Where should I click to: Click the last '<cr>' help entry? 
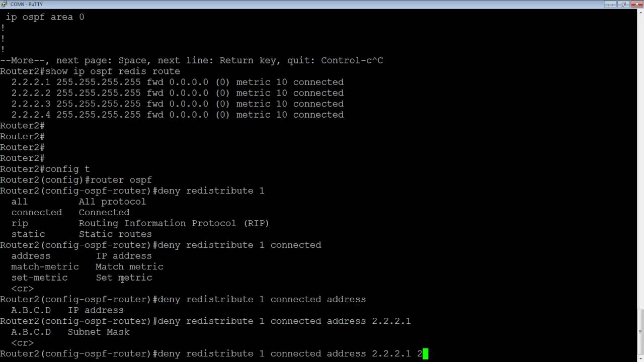tap(22, 343)
